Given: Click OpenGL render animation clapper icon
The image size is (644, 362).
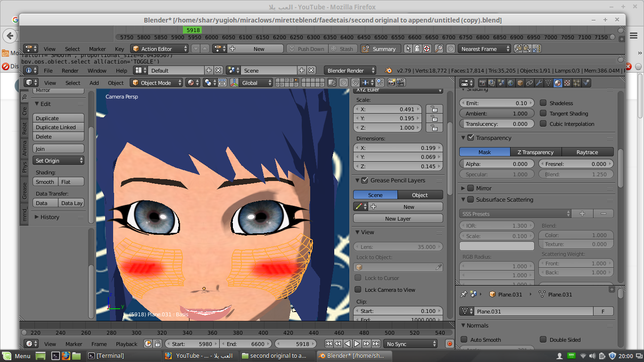Looking at the screenshot, I should [401, 82].
